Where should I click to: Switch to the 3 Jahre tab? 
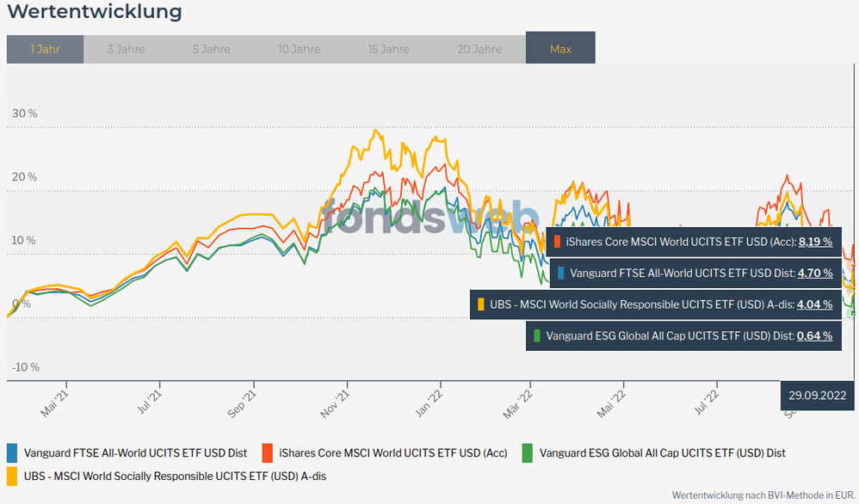pos(126,49)
